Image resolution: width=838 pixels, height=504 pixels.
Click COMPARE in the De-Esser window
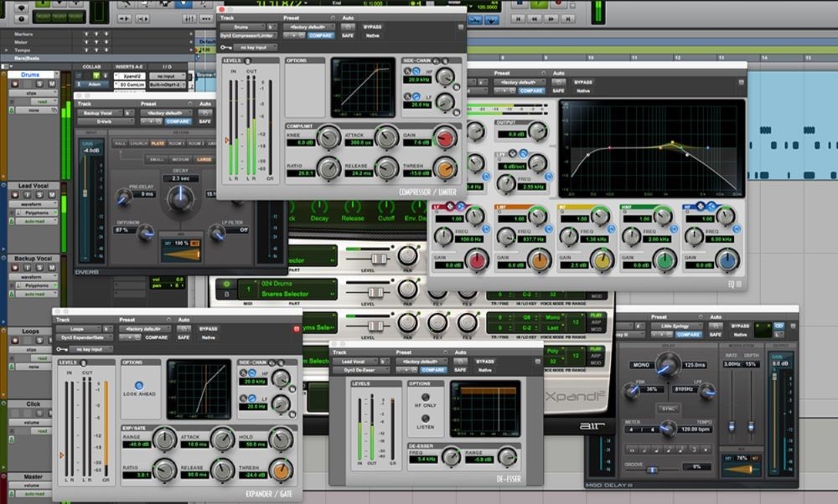click(x=433, y=370)
